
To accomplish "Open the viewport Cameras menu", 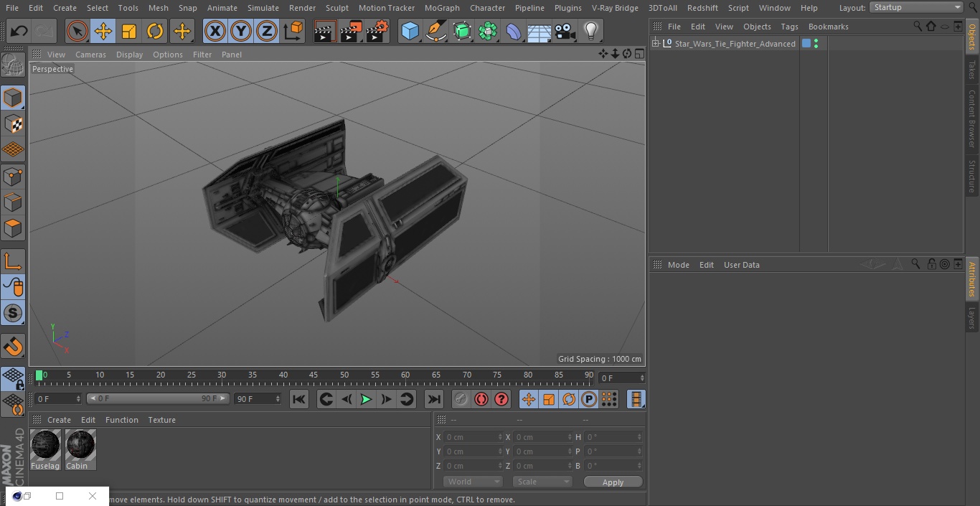I will (x=90, y=55).
